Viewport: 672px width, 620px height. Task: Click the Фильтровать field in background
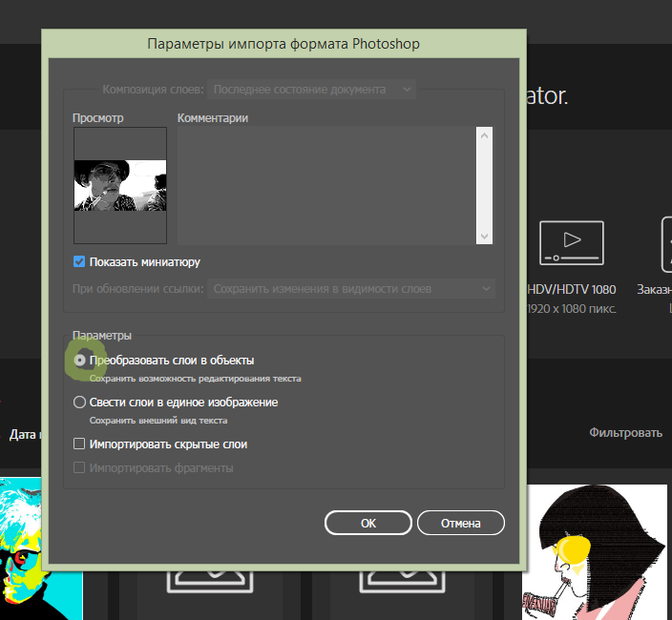pyautogui.click(x=625, y=432)
